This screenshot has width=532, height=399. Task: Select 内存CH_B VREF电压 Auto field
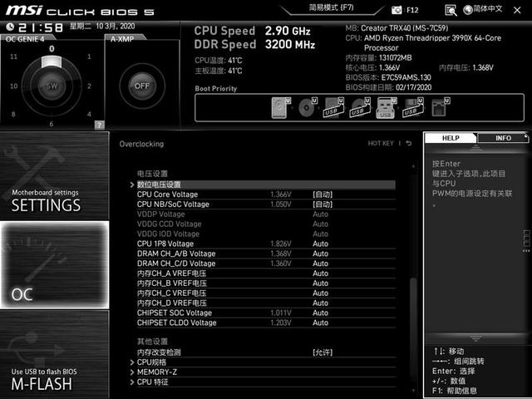(320, 283)
